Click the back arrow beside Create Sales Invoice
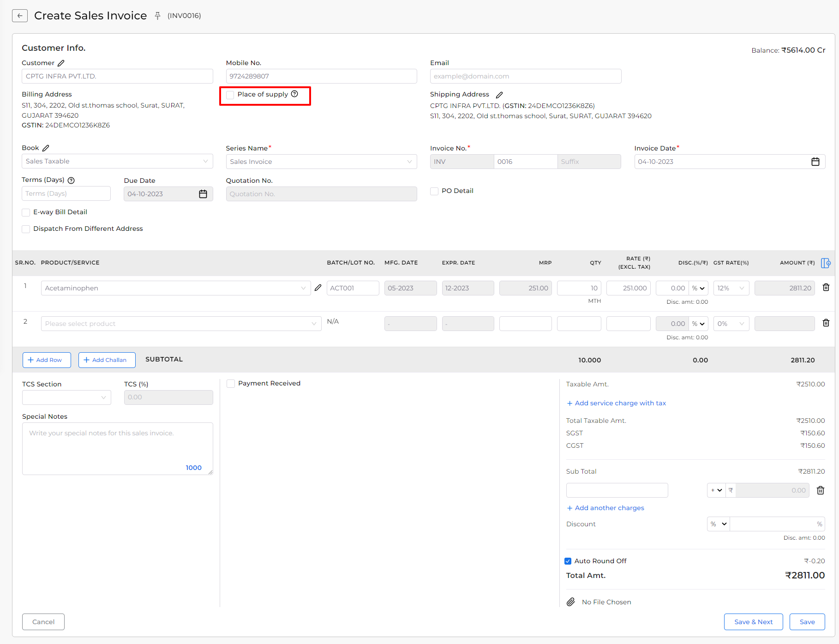Image resolution: width=839 pixels, height=644 pixels. tap(20, 16)
